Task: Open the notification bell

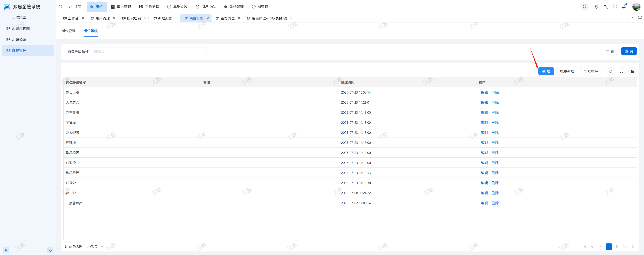Action: 624,7
